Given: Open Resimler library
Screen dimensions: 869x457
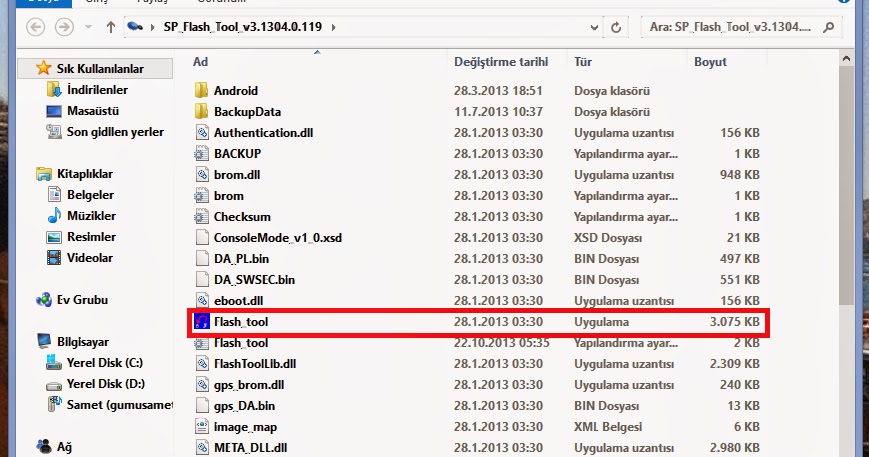Looking at the screenshot, I should pyautogui.click(x=91, y=237).
